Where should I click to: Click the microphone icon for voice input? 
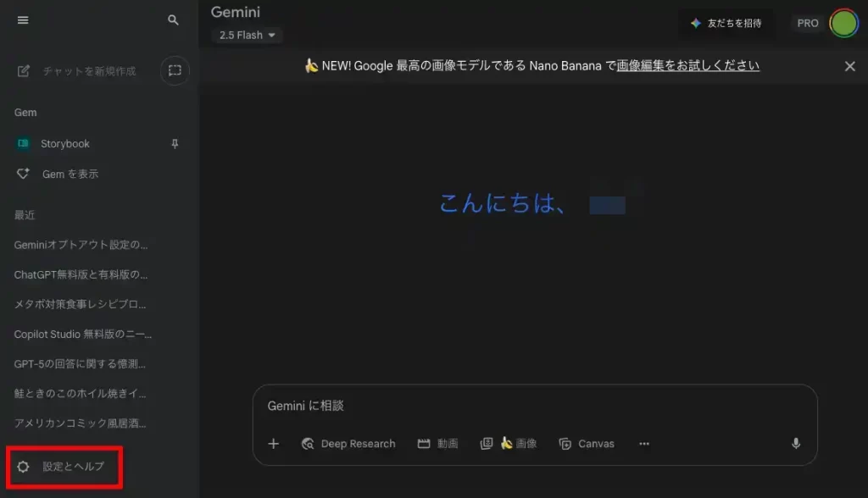point(796,444)
